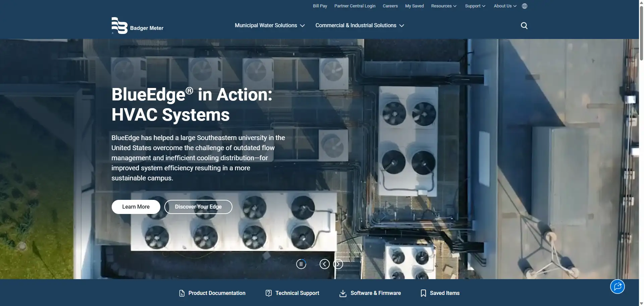
Task: Open the Support dropdown
Action: (475, 6)
